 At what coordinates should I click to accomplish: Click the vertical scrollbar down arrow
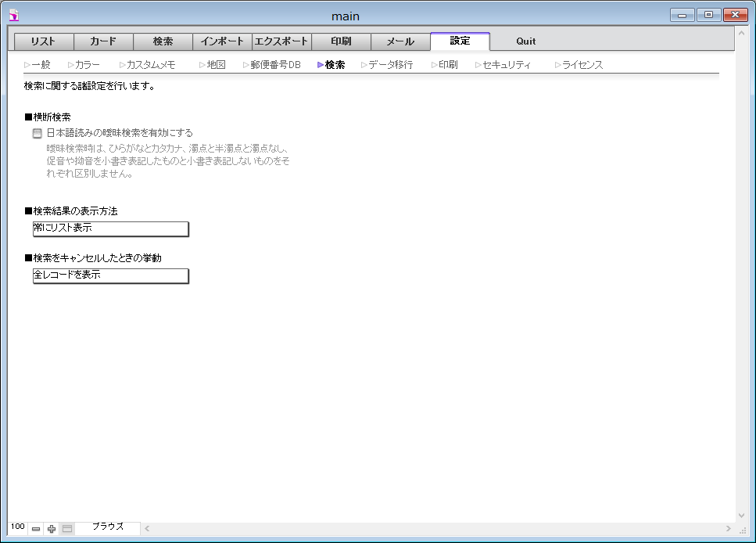[741, 516]
